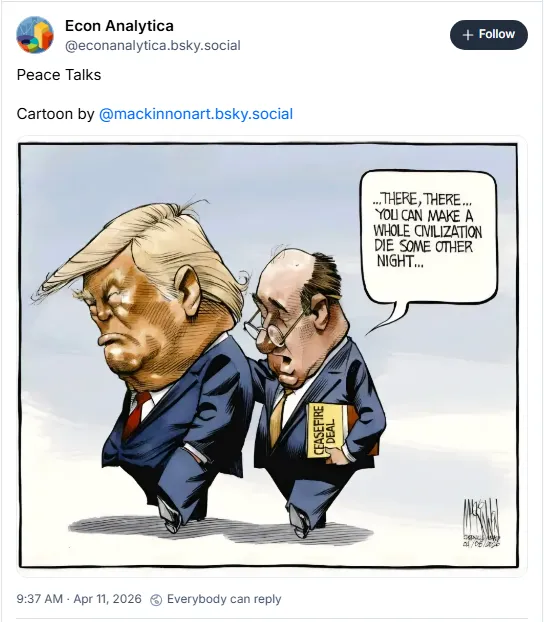
Task: Tap the plus icon inside Follow
Action: point(468,35)
